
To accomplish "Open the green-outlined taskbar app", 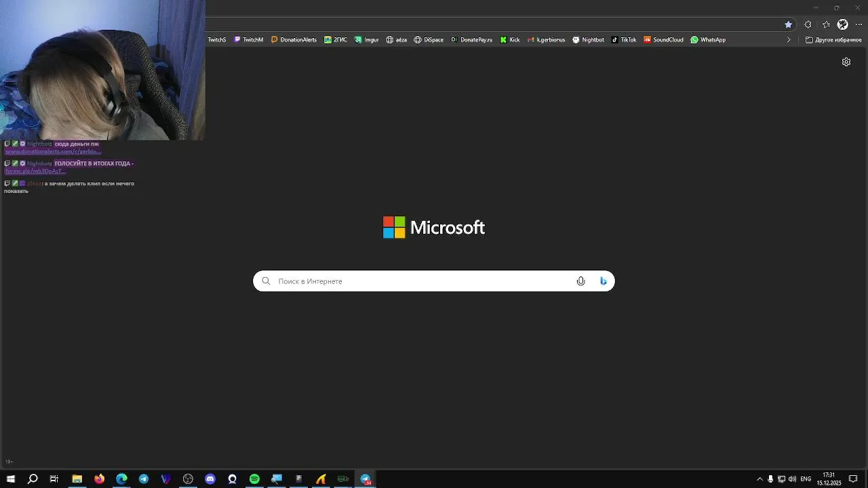I will pyautogui.click(x=343, y=479).
